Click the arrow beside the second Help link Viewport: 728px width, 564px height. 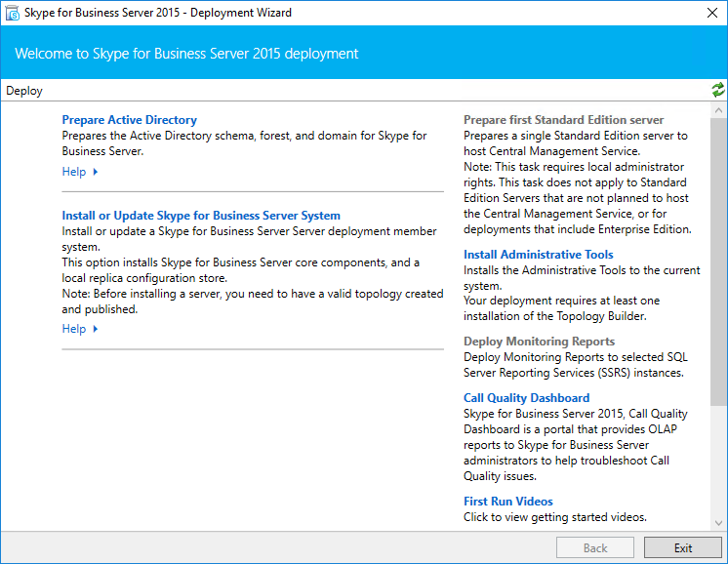pos(96,329)
